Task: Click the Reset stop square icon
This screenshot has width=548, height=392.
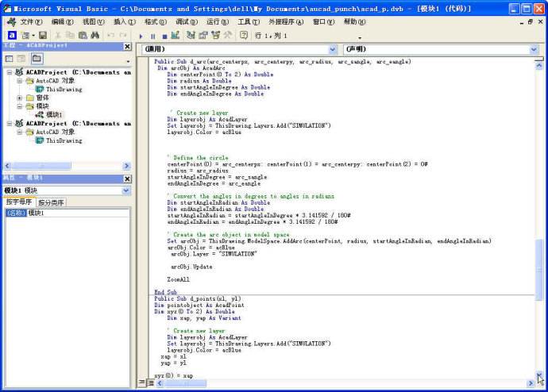Action: (164, 36)
